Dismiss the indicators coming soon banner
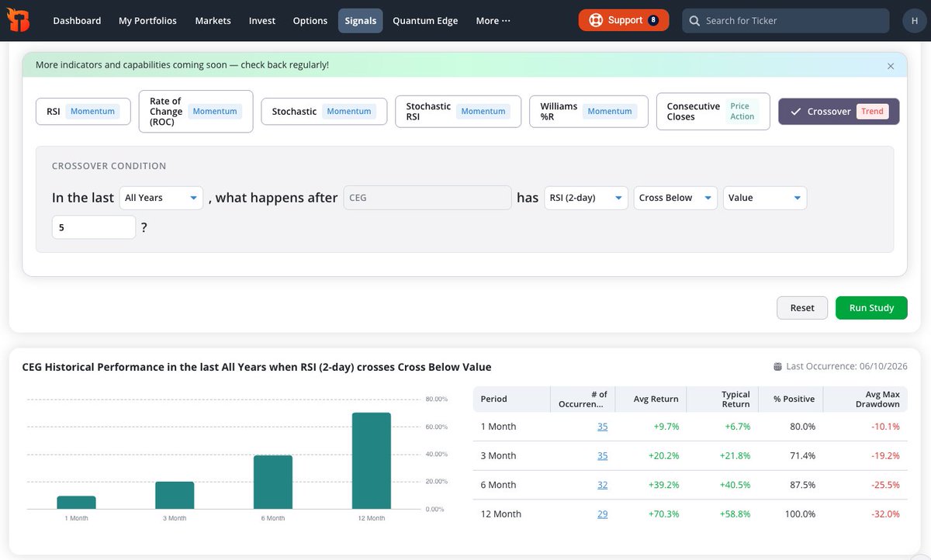Viewport: 931px width, 560px height. coord(891,67)
